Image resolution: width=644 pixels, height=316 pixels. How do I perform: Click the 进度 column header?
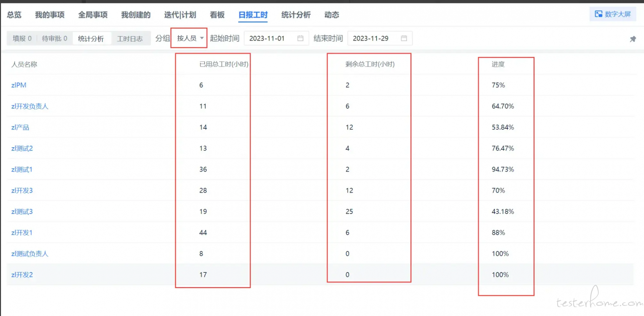pyautogui.click(x=498, y=64)
